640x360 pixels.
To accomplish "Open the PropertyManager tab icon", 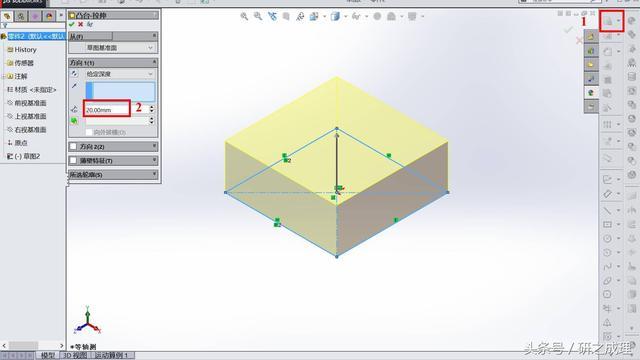I will 21,16.
